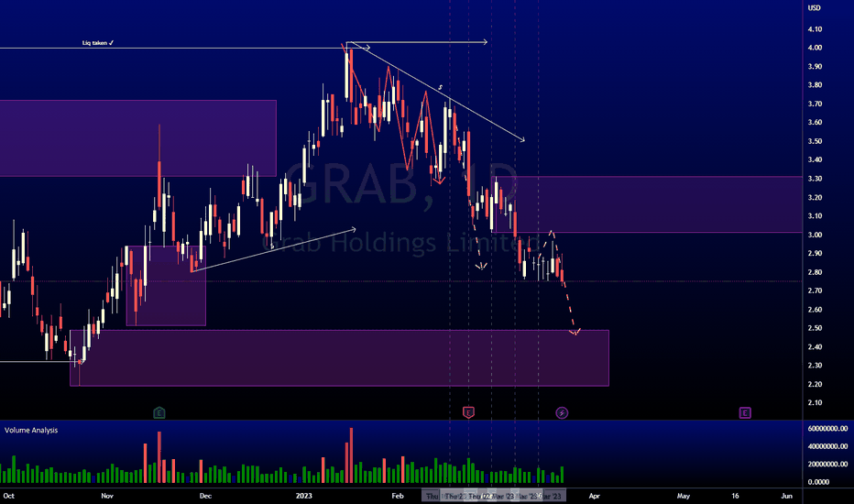Click the 40000000.00 volume scale label
This screenshot has width=854, height=504.
coord(827,446)
